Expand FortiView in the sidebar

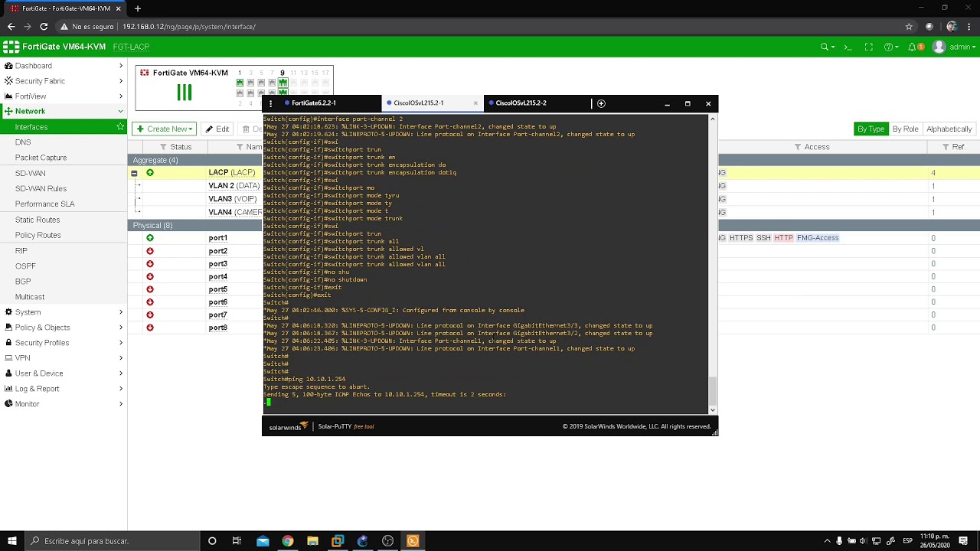coord(64,96)
